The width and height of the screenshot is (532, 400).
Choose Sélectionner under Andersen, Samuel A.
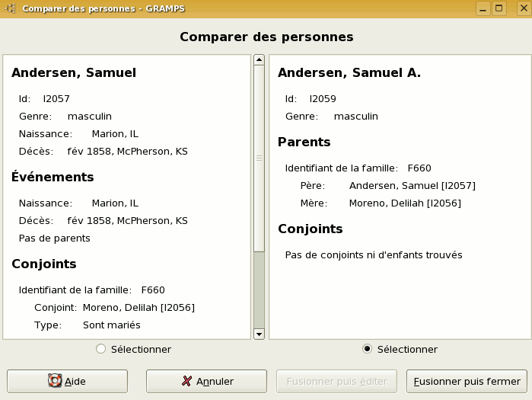pyautogui.click(x=368, y=349)
